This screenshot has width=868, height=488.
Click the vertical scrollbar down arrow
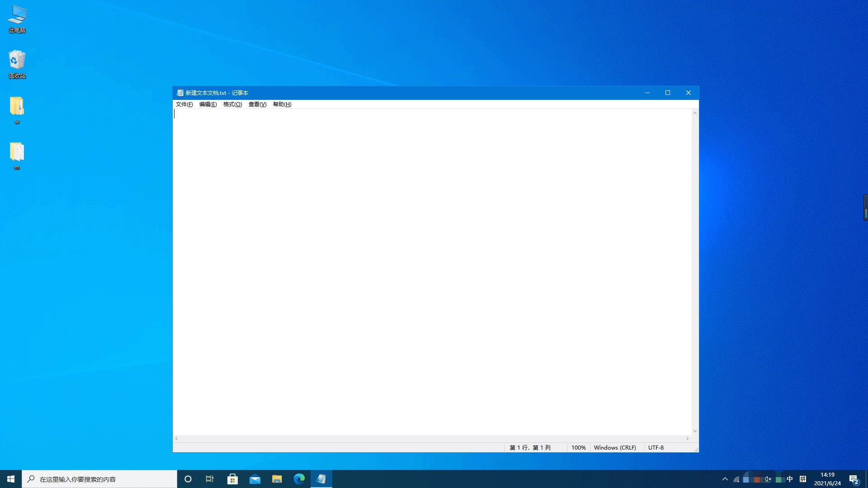pos(695,431)
